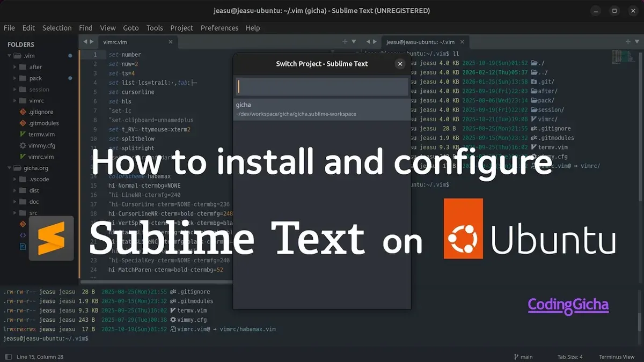Open the right pane tab list dropdown

coord(637,41)
